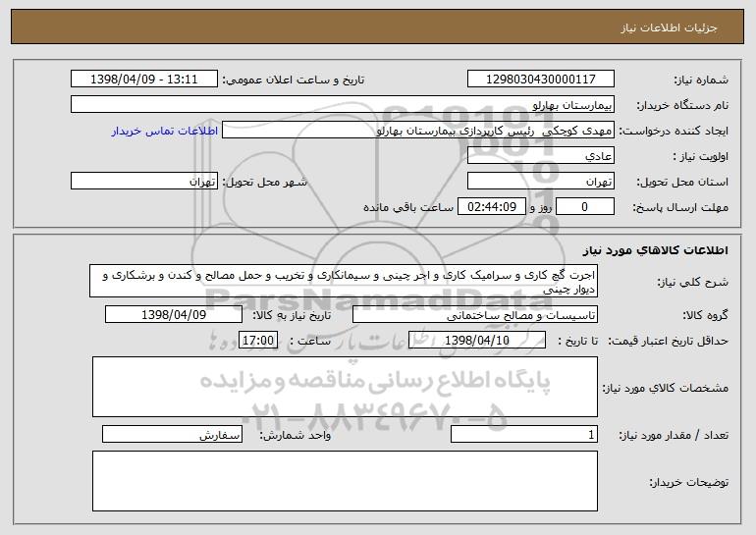Click the شرح کلی نیاز description box
The width and height of the screenshot is (756, 535).
(344, 281)
